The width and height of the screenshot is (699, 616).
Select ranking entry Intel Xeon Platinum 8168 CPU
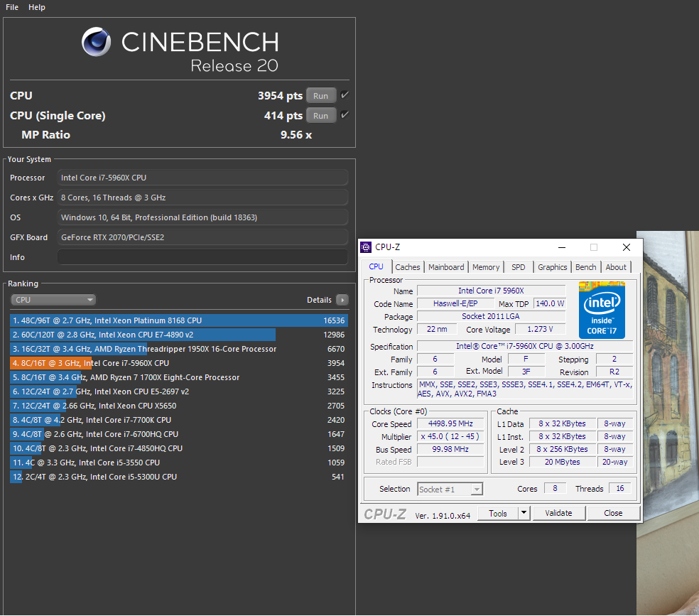click(179, 320)
